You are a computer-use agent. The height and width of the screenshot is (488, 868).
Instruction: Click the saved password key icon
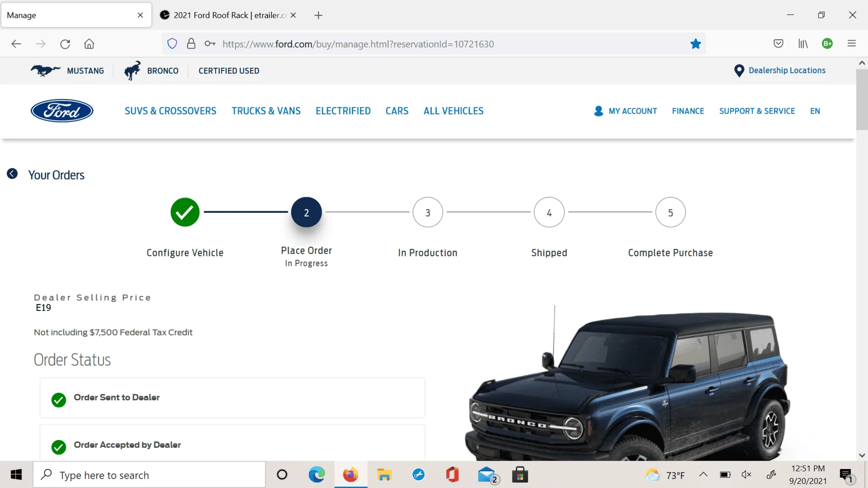(210, 44)
